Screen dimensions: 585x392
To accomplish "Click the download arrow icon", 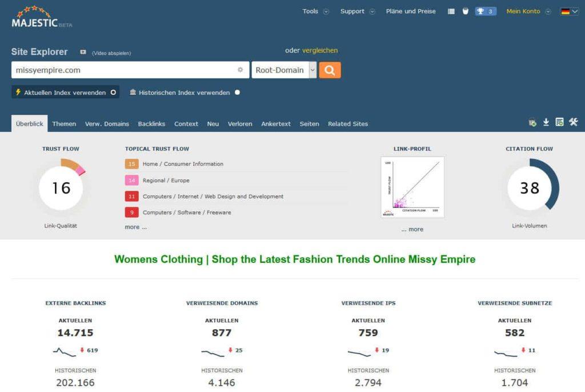I will (546, 122).
